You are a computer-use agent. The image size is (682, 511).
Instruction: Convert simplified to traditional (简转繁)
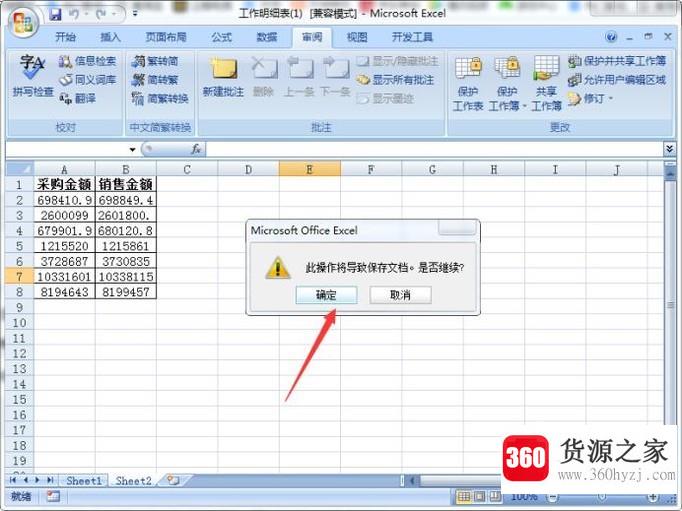(155, 80)
